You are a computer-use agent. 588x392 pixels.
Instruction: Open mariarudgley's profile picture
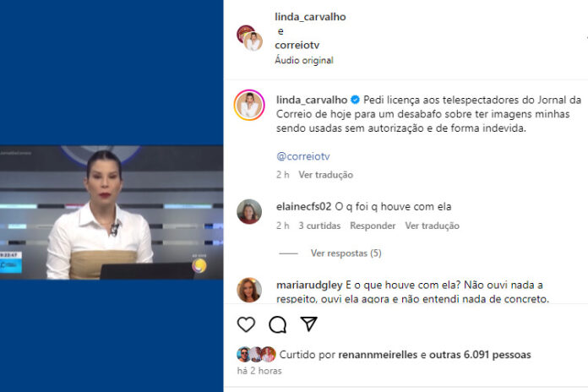point(249,290)
